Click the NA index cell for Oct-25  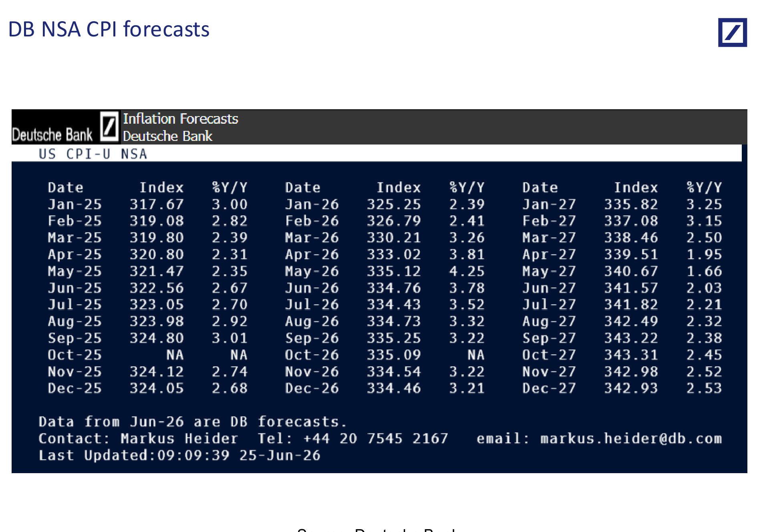[x=175, y=355]
